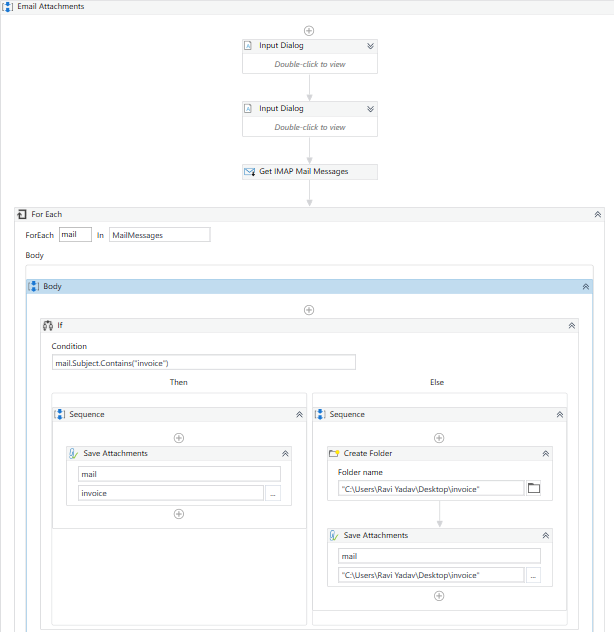Screen dimensions: 614x632
Task: Select second Input Dialog 'Double-click to view' text
Action: (310, 127)
